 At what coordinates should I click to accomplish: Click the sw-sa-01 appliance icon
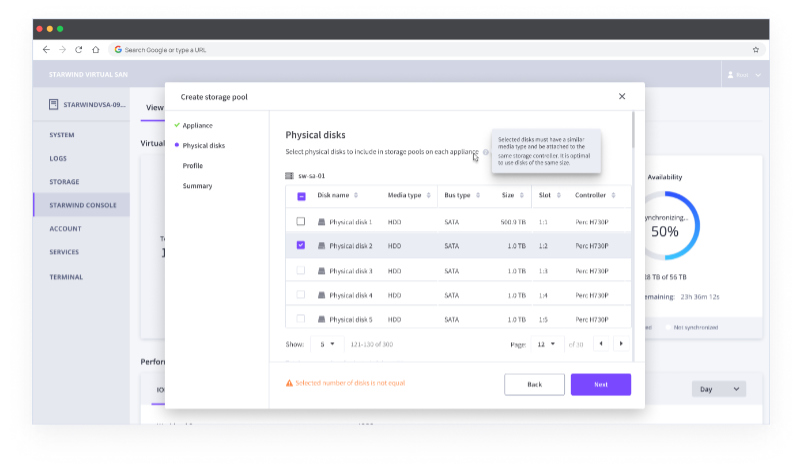[289, 176]
